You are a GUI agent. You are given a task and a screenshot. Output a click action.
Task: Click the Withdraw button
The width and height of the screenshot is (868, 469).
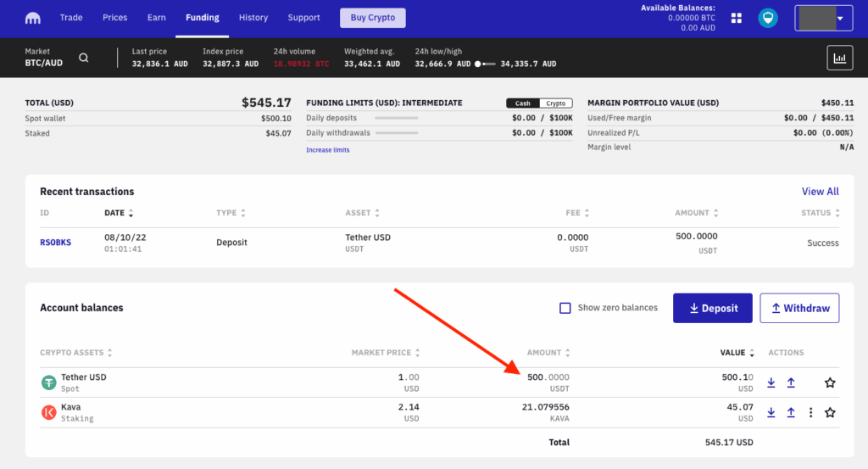(x=799, y=308)
